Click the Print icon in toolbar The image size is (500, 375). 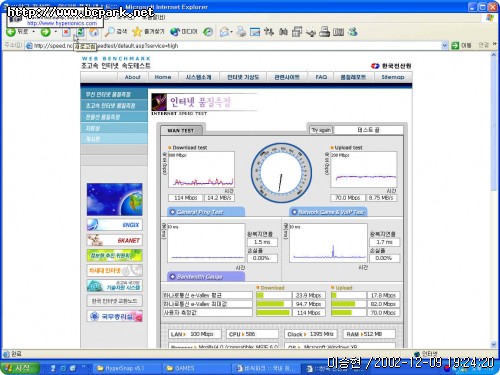241,32
